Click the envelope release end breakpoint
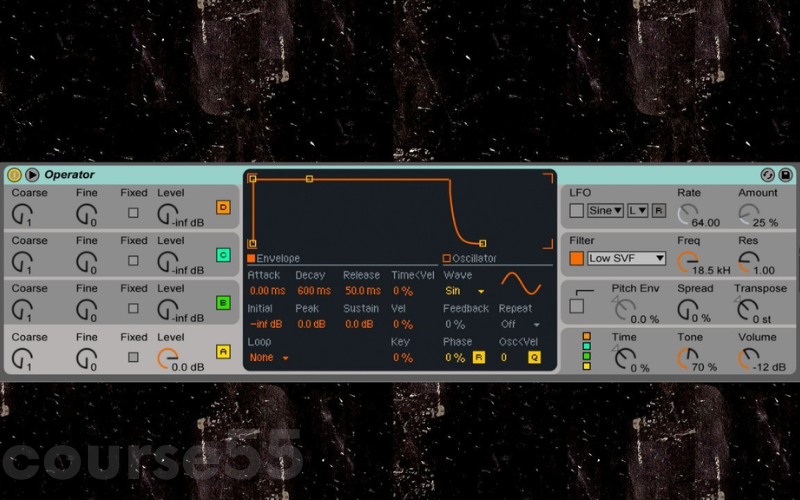Image resolution: width=800 pixels, height=500 pixels. pyautogui.click(x=482, y=243)
